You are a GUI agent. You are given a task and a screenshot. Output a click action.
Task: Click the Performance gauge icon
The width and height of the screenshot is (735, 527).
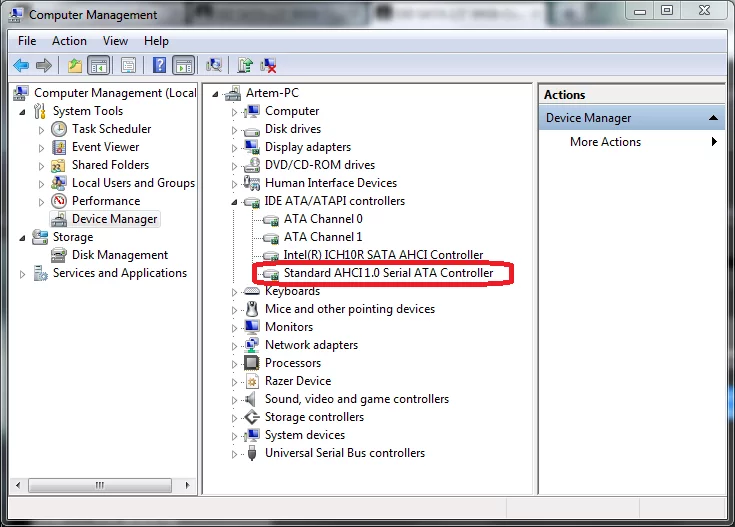(59, 201)
